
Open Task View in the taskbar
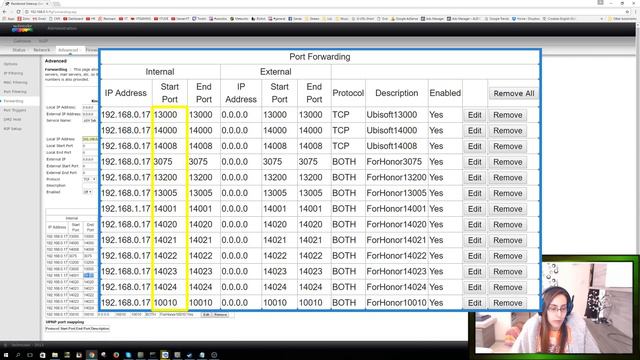30,355
